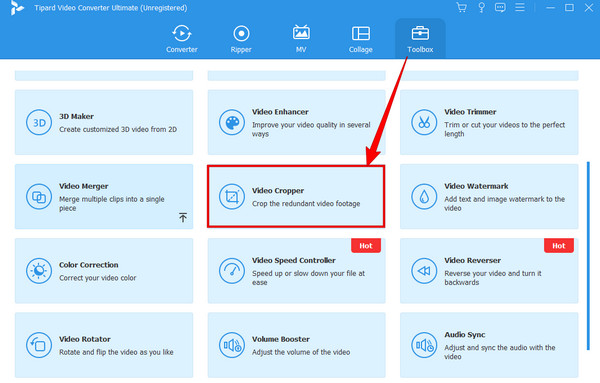Open the MV tab
The image size is (600, 383).
[x=301, y=39]
